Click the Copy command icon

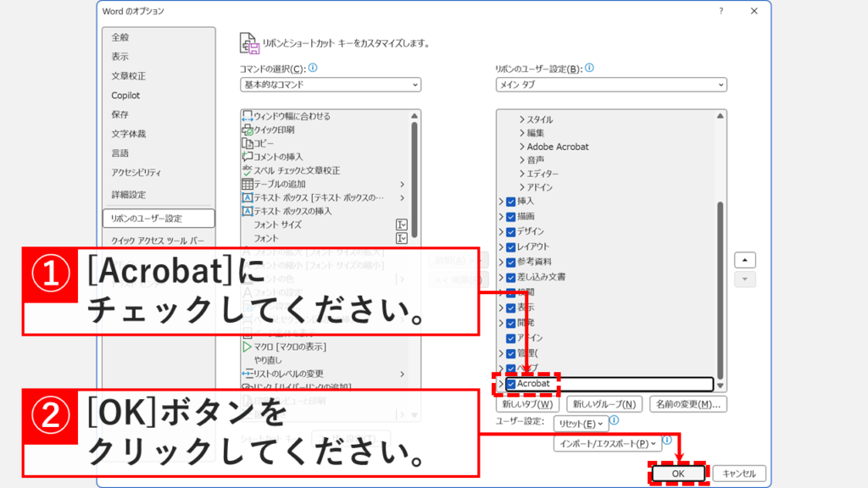click(x=247, y=143)
